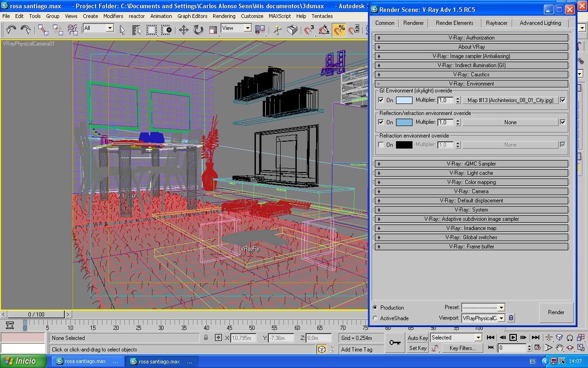Toggle the checkbox beside reflection None map button

coord(563,122)
